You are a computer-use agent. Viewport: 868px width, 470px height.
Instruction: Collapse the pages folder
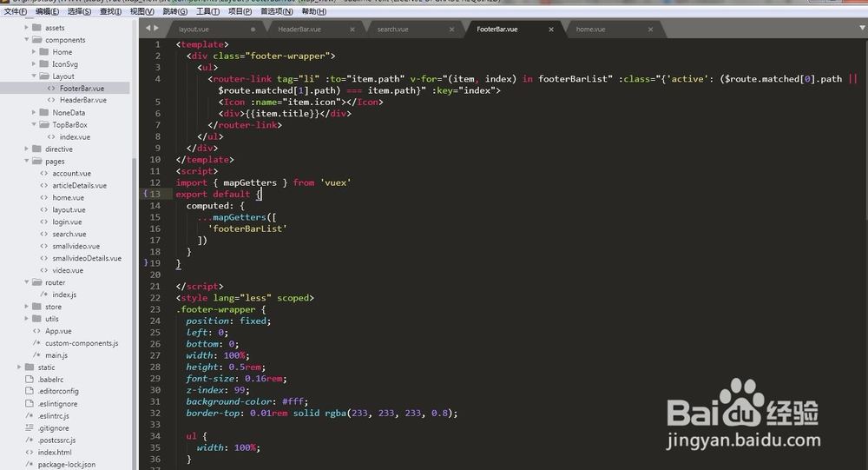click(x=26, y=161)
